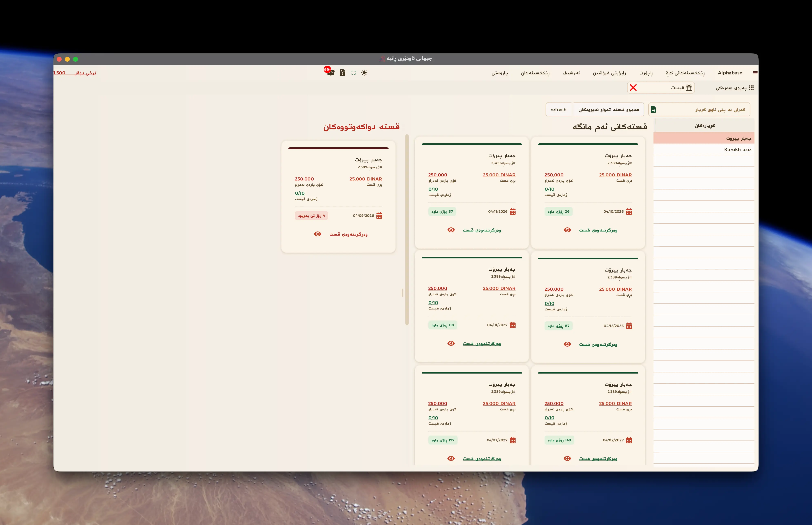This screenshot has width=812, height=525.
Task: Click the 177 ڕۆژی ماوە days-left badge
Action: pyautogui.click(x=443, y=440)
